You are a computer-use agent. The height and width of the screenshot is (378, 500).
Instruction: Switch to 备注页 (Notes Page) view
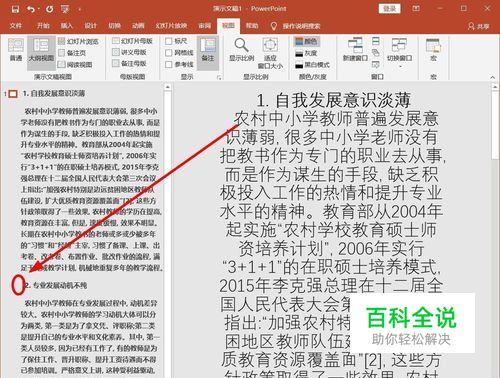click(72, 53)
